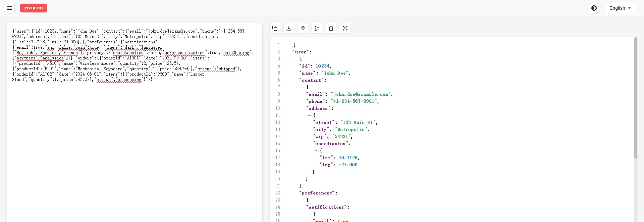Click the "user" key
The height and width of the screenshot is (222, 644).
(x=301, y=52)
